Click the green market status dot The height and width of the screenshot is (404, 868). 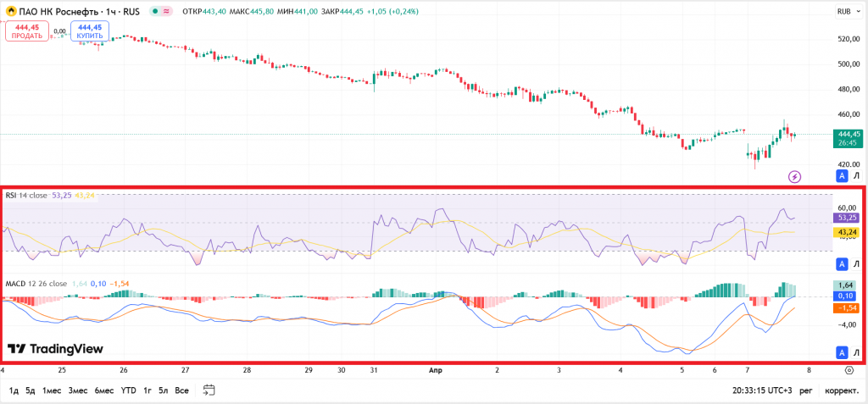pos(154,11)
